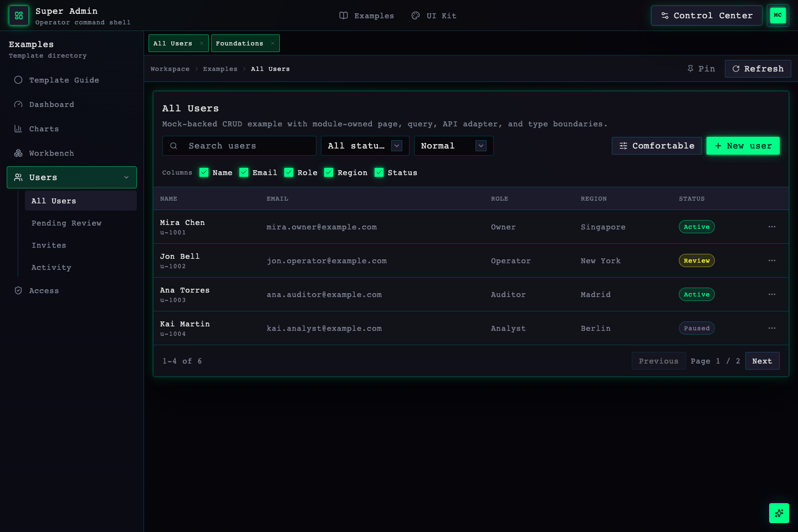Uncheck the Region column checkbox
798x532 pixels.
(329, 172)
